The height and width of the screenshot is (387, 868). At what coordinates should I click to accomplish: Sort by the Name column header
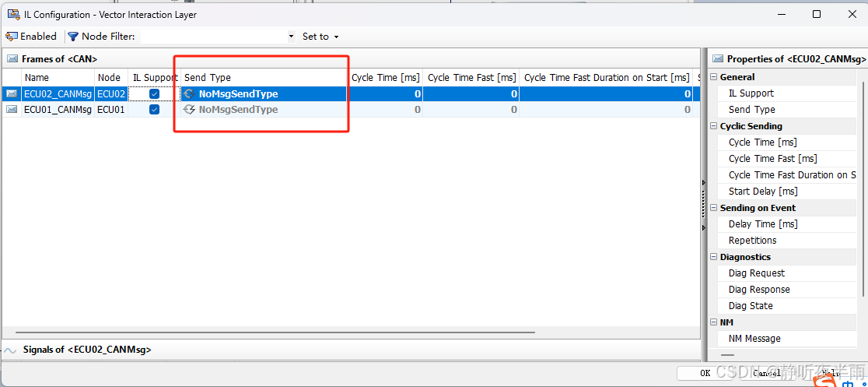(x=58, y=78)
